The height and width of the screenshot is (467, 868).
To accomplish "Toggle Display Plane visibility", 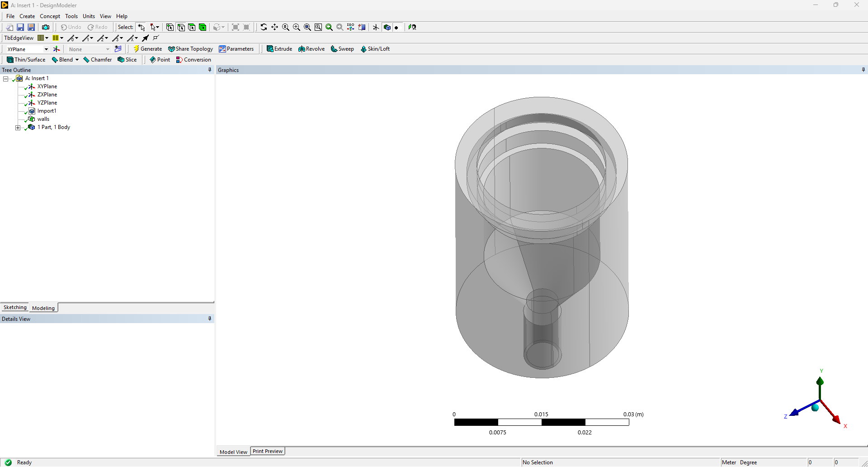I will point(376,27).
